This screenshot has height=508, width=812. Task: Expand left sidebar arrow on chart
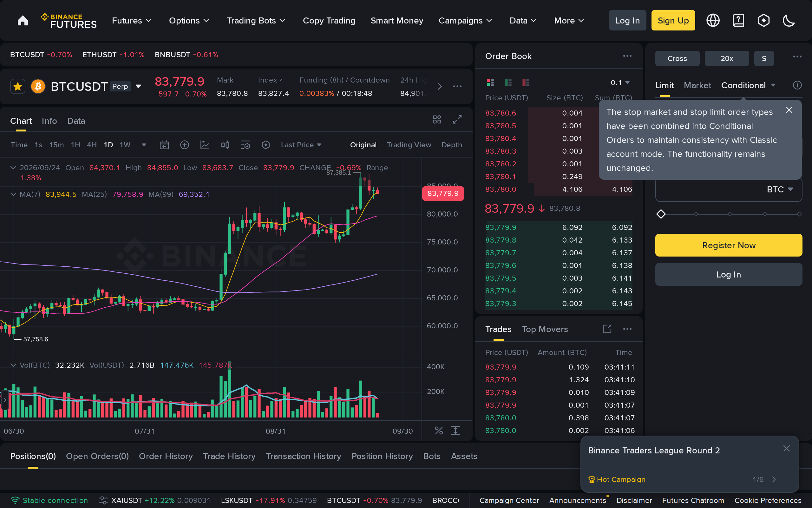tap(5, 400)
